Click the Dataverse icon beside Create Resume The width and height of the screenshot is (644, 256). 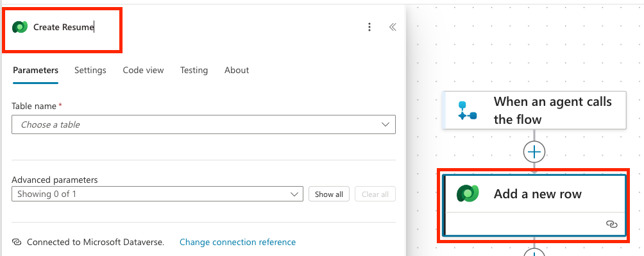20,27
